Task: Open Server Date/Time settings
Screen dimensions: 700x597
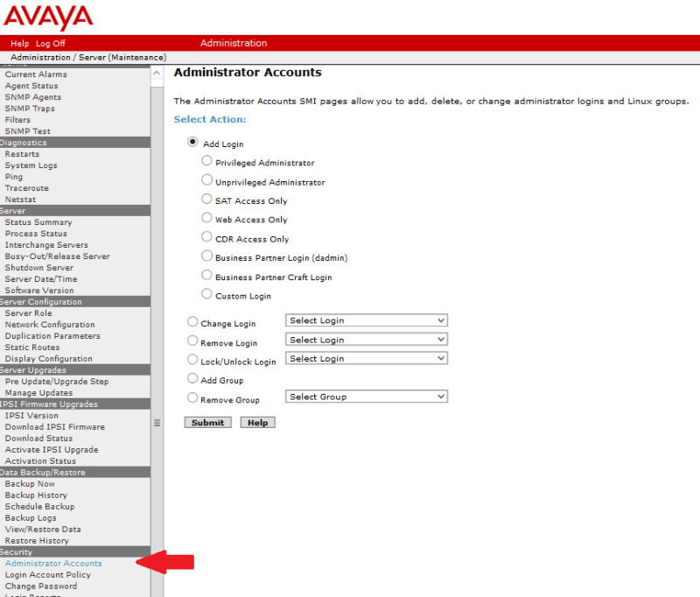Action: 40,279
